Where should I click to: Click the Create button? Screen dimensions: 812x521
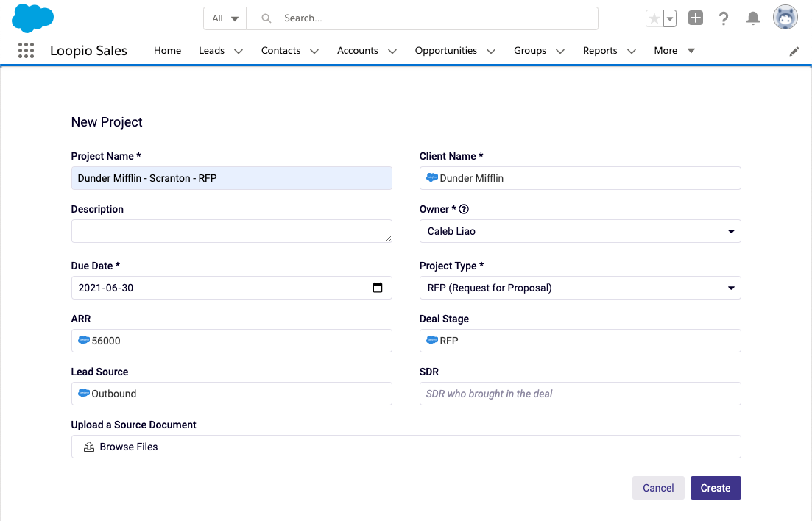715,488
